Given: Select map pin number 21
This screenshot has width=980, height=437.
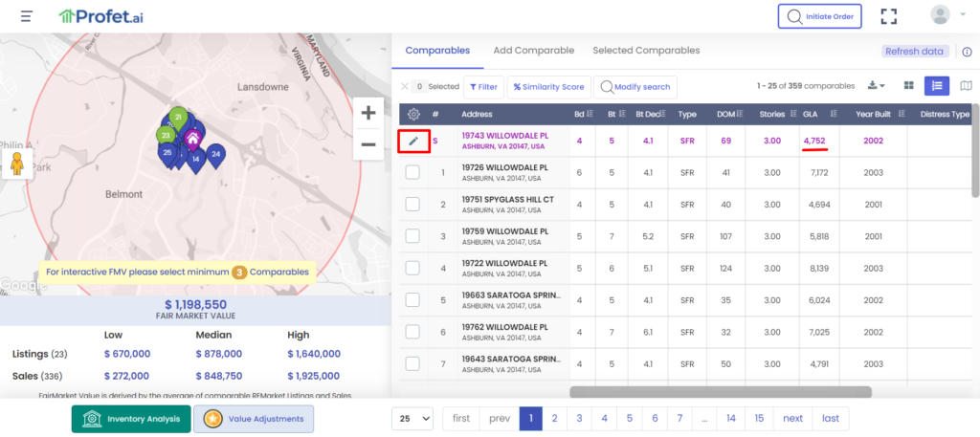Looking at the screenshot, I should pos(178,120).
